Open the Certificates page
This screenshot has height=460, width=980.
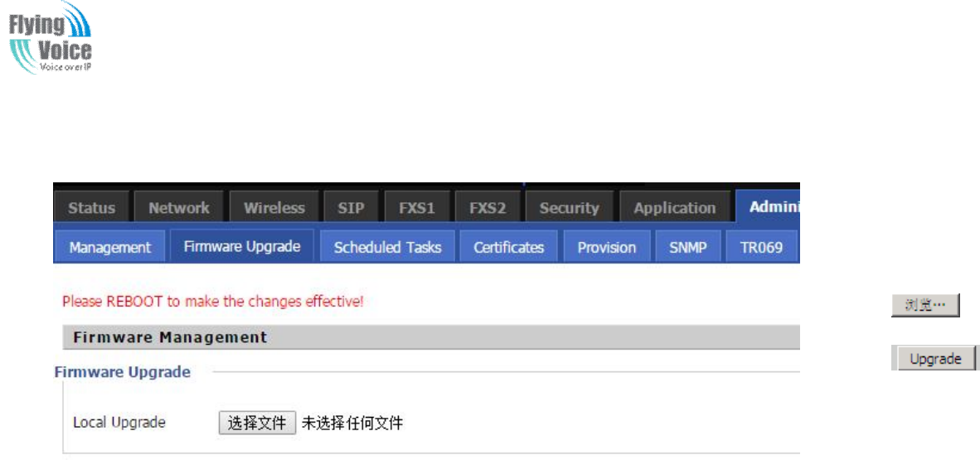509,247
